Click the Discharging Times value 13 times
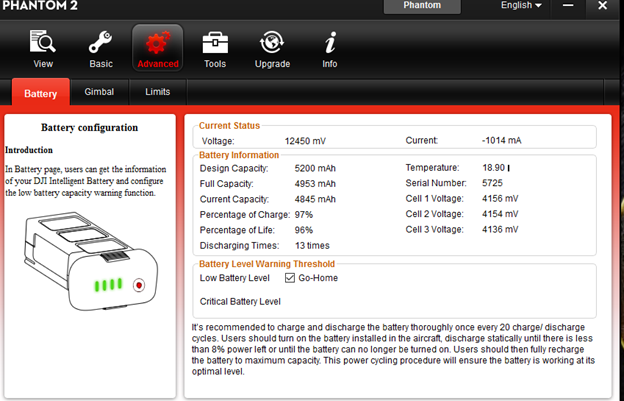Viewport: 624px width, 401px height. click(x=312, y=246)
